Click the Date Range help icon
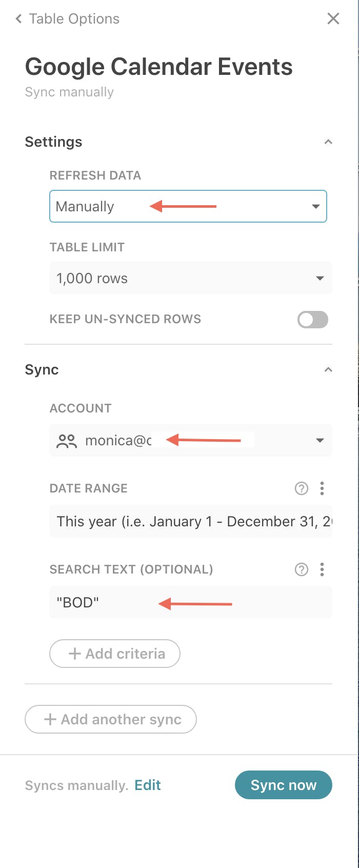This screenshot has width=359, height=868. point(302,488)
